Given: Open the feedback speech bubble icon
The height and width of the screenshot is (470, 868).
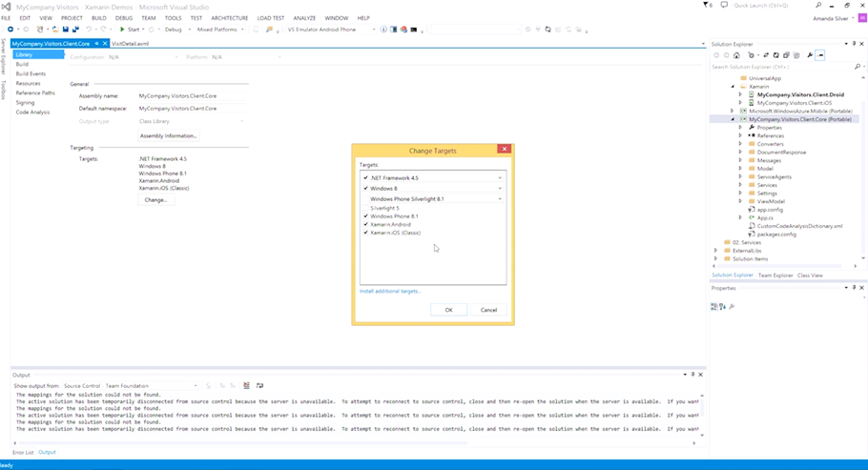Looking at the screenshot, I should coord(724,5).
